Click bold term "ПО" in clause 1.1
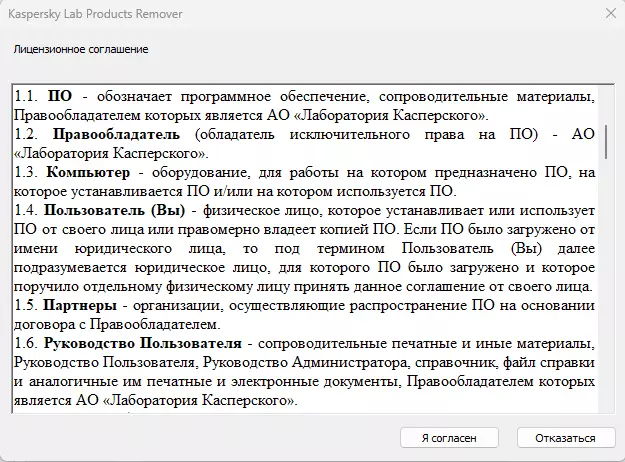Image resolution: width=625 pixels, height=462 pixels. click(60, 96)
